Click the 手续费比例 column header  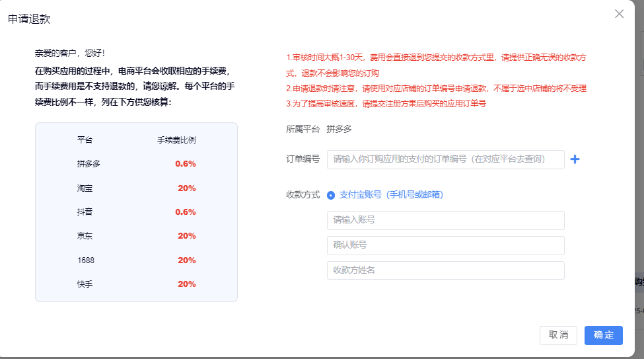tap(176, 140)
